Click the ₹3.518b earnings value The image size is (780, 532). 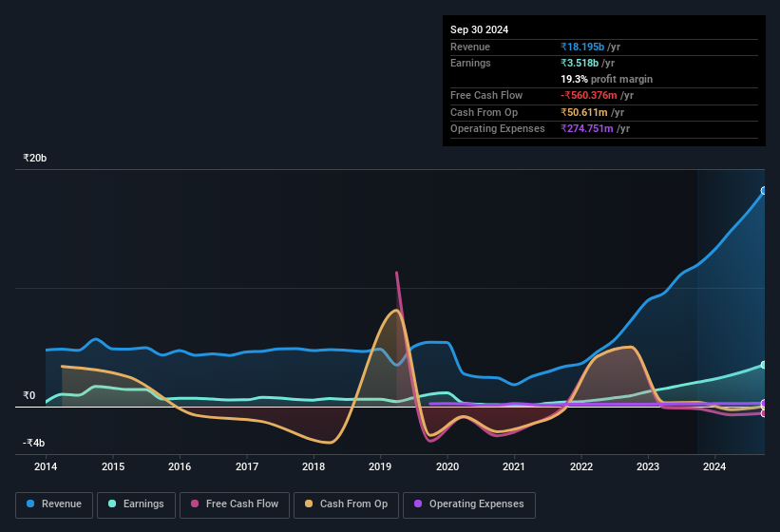point(580,63)
